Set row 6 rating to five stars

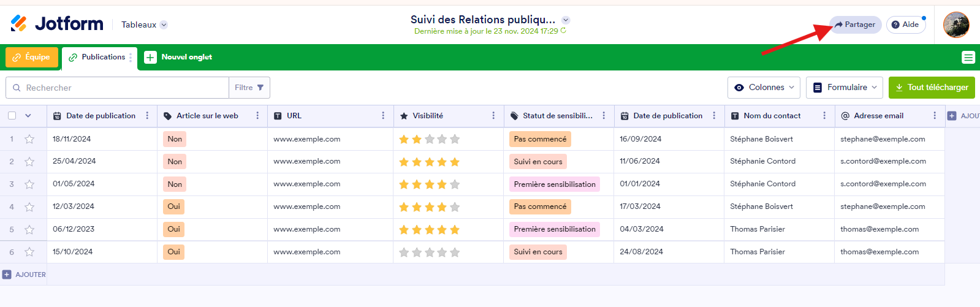click(455, 252)
